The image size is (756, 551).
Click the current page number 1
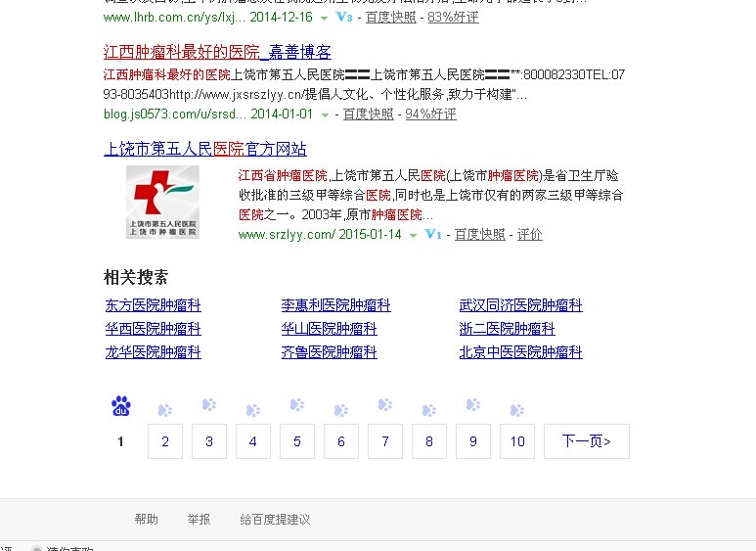[120, 441]
